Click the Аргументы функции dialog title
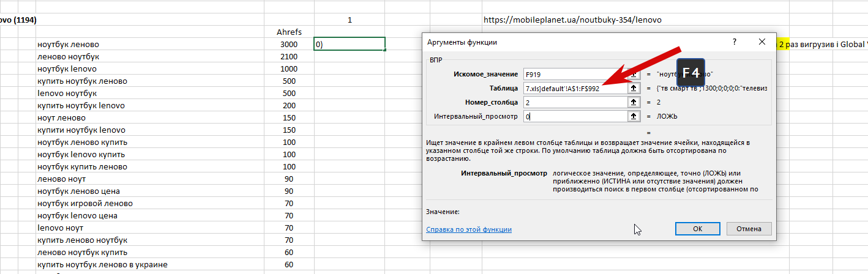The image size is (868, 274). tap(462, 42)
